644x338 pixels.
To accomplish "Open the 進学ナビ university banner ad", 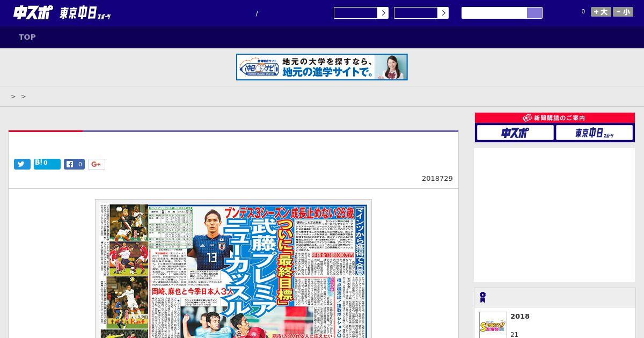I will click(x=322, y=67).
